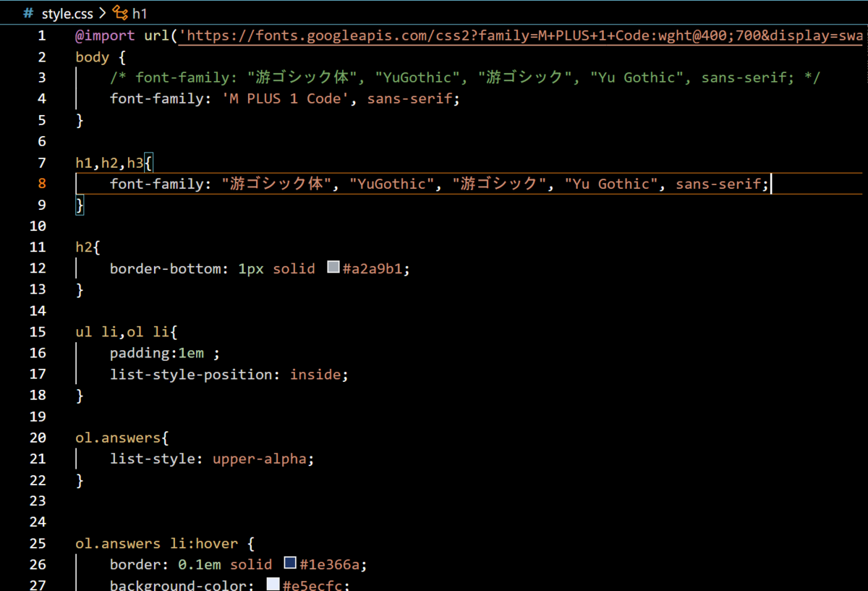868x591 pixels.
Task: Click line number 25 in gutter
Action: [38, 543]
